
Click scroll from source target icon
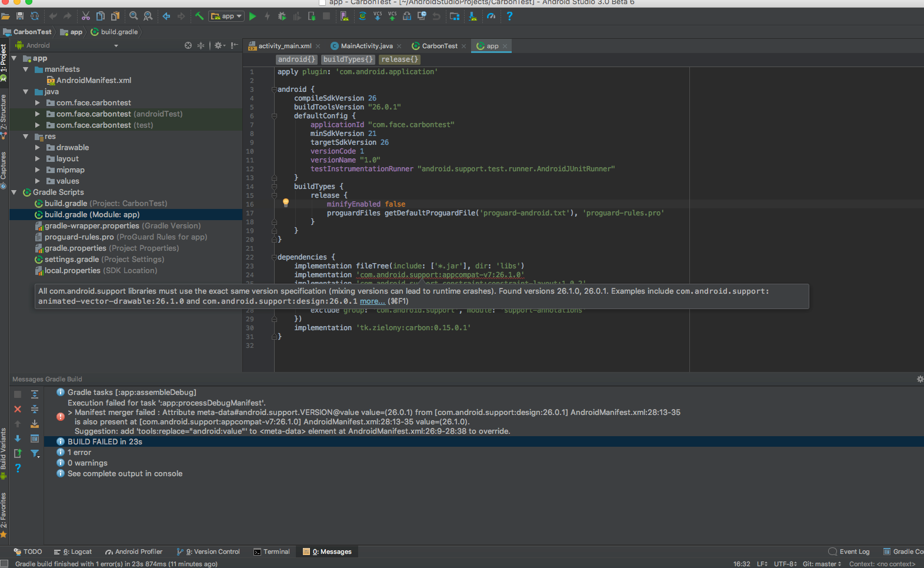point(188,45)
